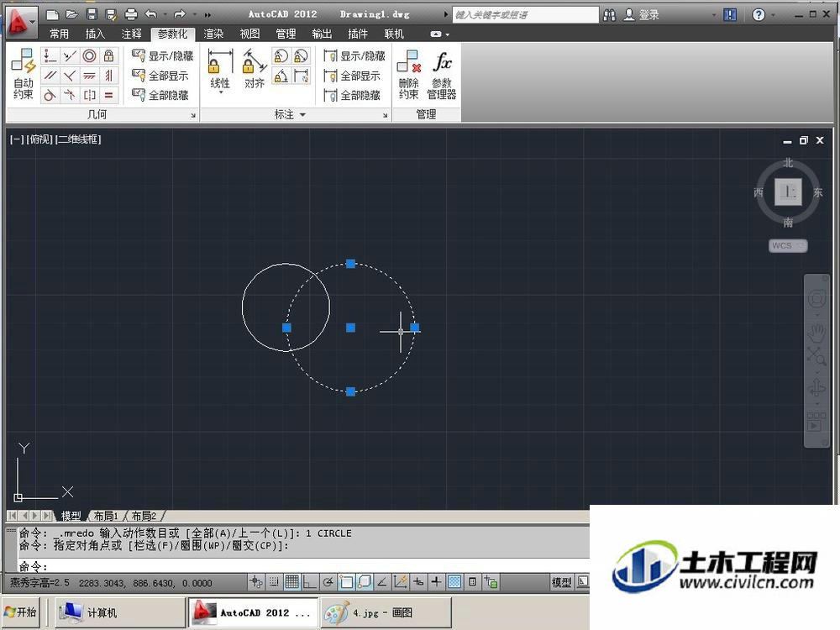The height and width of the screenshot is (630, 840).
Task: Switch to the 常用 ribbon tab
Action: tap(59, 34)
